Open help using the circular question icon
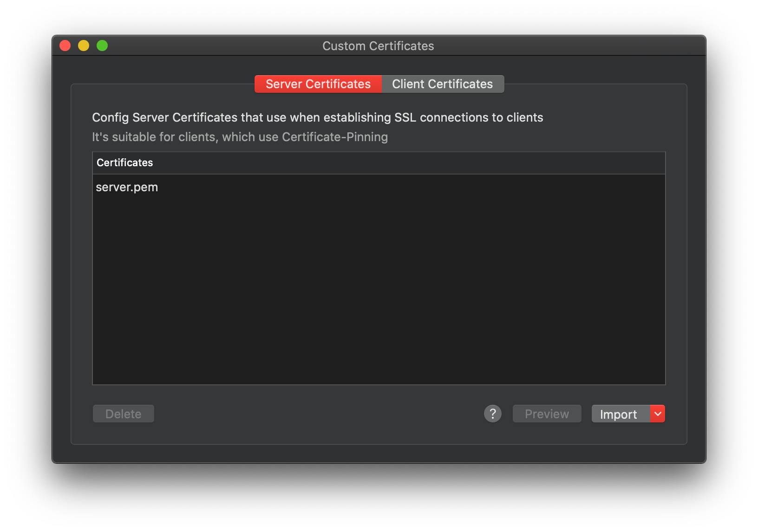This screenshot has width=758, height=532. [x=493, y=413]
